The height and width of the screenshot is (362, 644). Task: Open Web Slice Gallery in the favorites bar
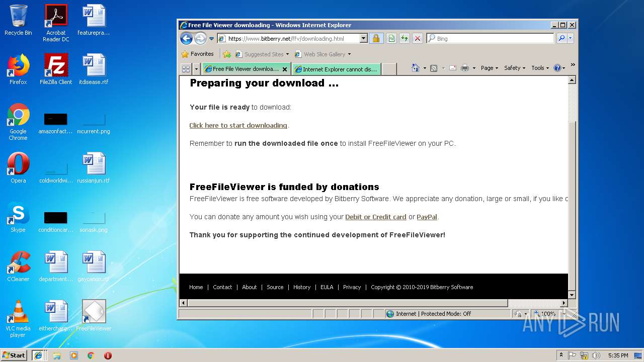click(x=323, y=54)
